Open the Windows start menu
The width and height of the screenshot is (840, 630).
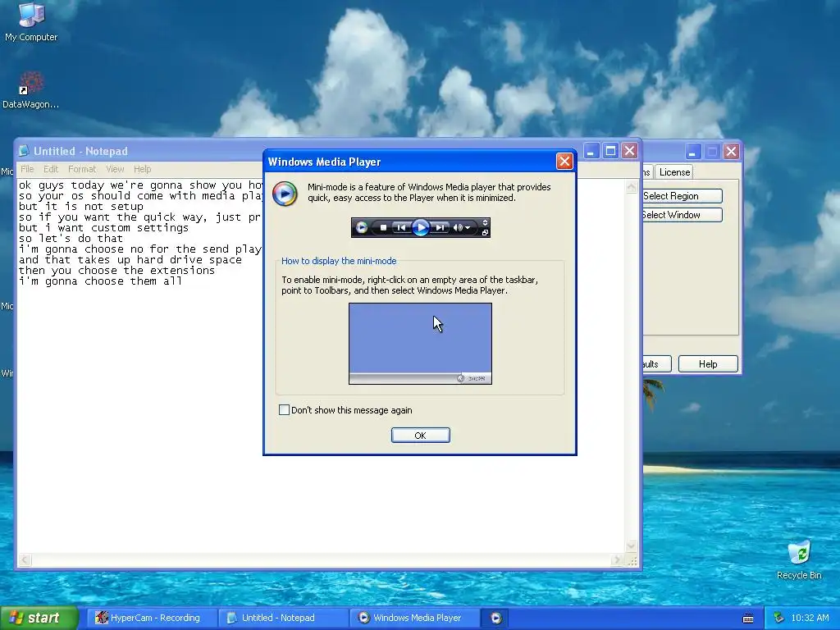click(x=39, y=618)
